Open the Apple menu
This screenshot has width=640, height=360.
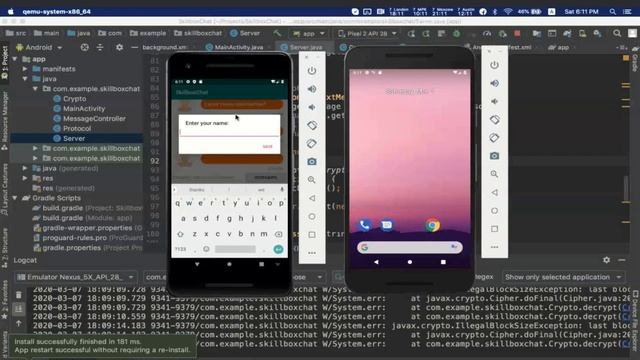pyautogui.click(x=11, y=11)
